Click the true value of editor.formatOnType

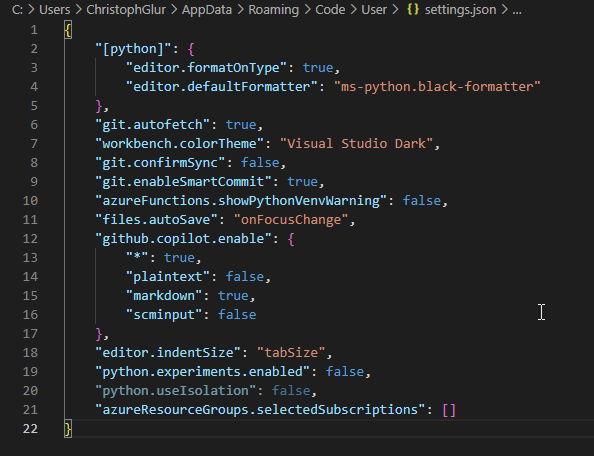pyautogui.click(x=318, y=68)
